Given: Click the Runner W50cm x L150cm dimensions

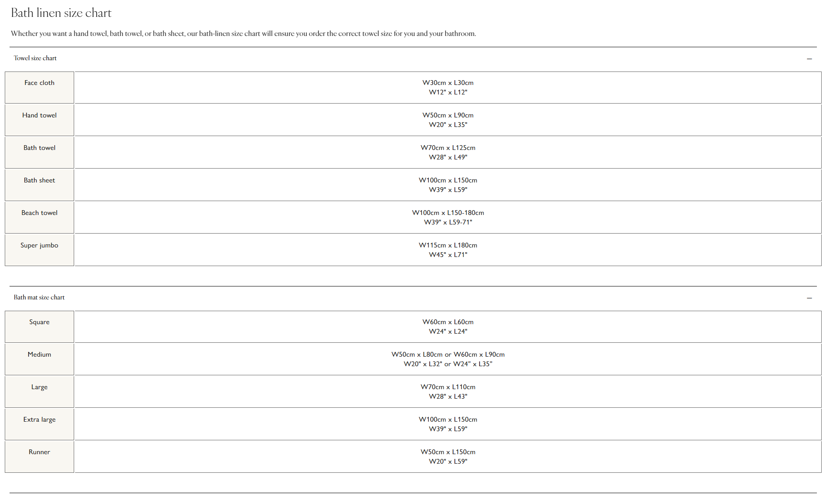Looking at the screenshot, I should [448, 452].
